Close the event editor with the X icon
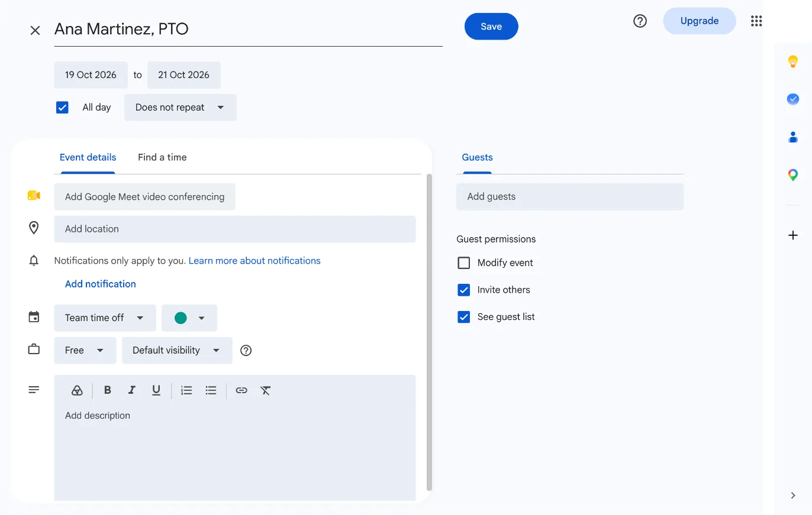 click(35, 30)
